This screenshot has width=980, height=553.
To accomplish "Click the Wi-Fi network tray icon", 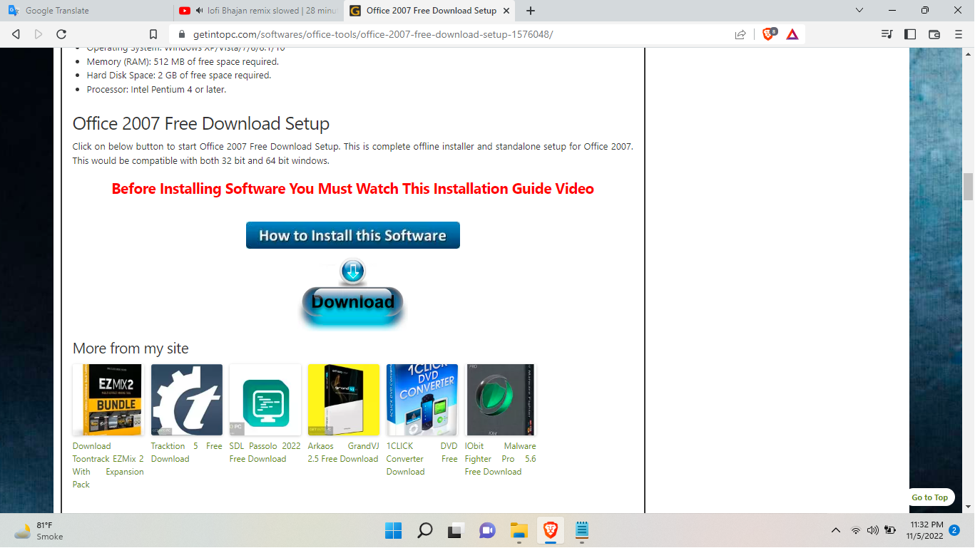I will click(x=856, y=530).
